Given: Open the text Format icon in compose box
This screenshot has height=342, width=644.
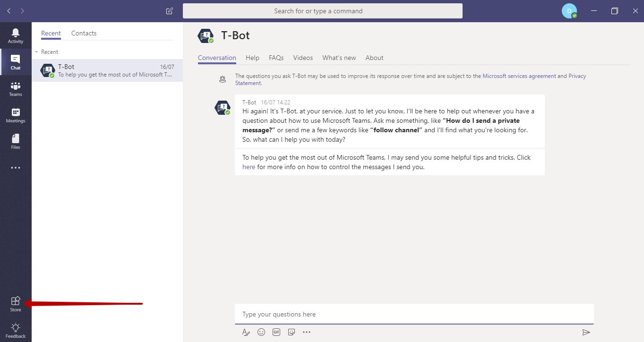Looking at the screenshot, I should [x=246, y=332].
